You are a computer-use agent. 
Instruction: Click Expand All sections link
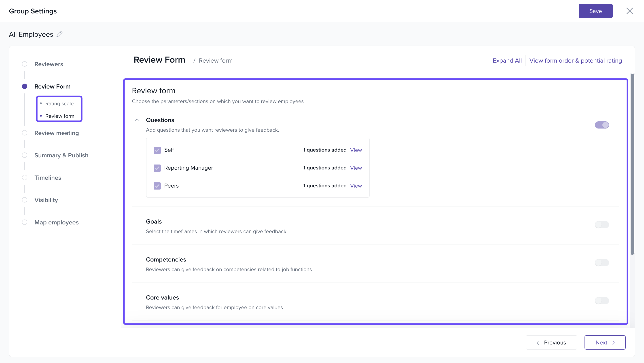(x=507, y=60)
